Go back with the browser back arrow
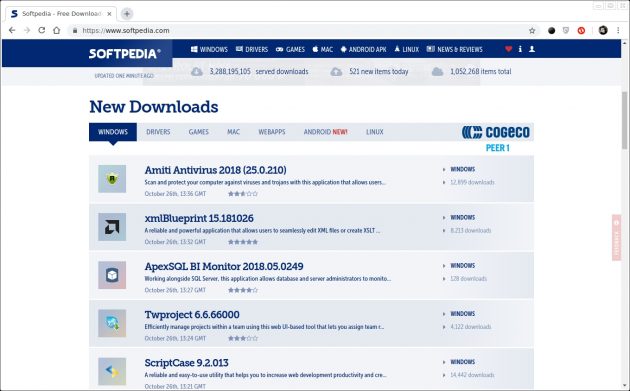Screen dimensions: 630x391 pos(12,30)
